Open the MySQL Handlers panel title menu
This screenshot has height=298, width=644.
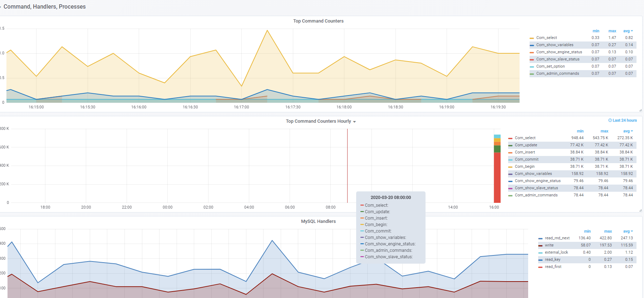(318, 221)
